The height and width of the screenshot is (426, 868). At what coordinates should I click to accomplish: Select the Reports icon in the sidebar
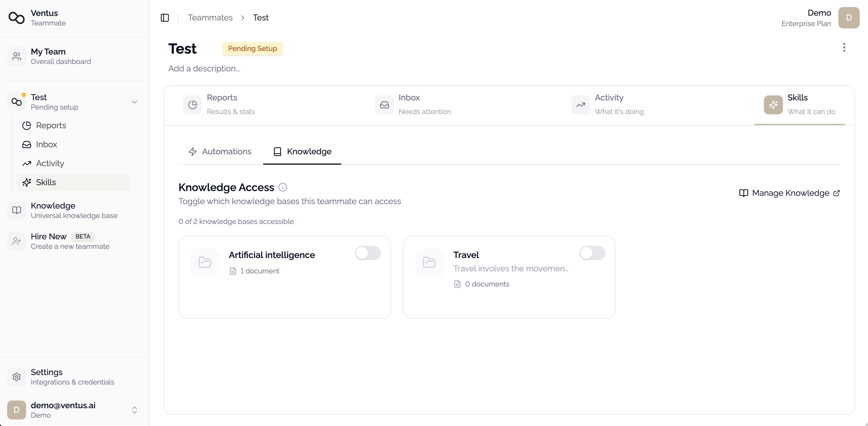[27, 125]
